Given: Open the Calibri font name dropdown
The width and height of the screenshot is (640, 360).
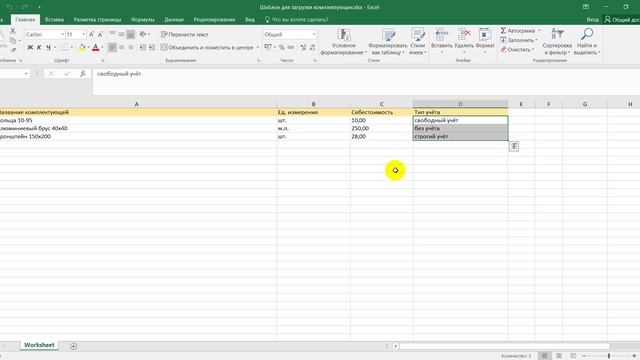Looking at the screenshot, I should coord(62,35).
